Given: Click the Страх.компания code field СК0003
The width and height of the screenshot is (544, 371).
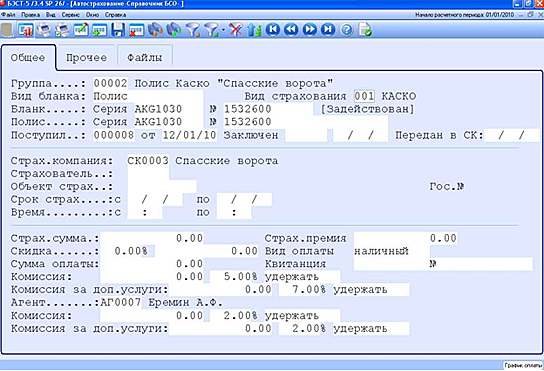Looking at the screenshot, I should point(148,161).
